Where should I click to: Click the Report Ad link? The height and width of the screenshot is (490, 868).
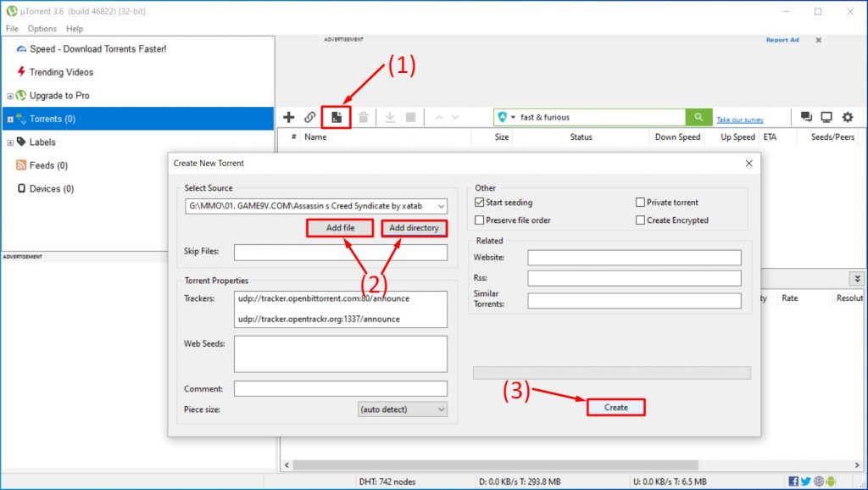click(782, 40)
